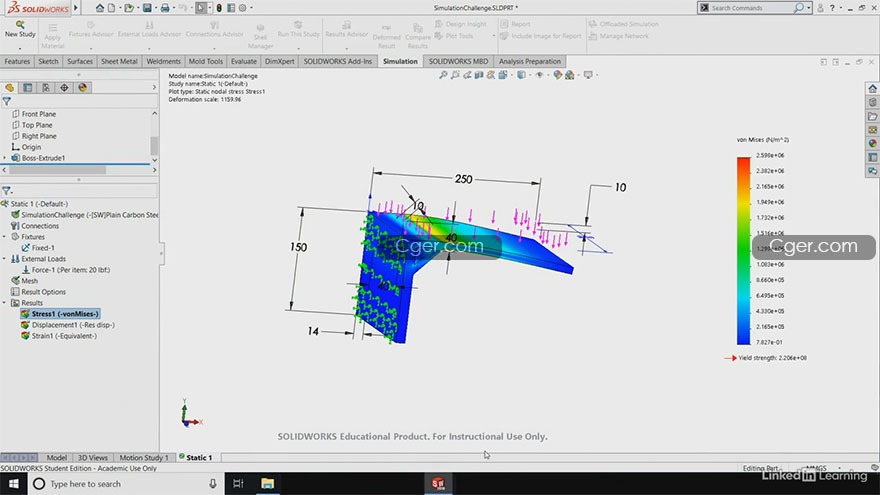The image size is (880, 495).
Task: Open the SOLIDWORKS Add-Ins tab
Action: coord(338,61)
